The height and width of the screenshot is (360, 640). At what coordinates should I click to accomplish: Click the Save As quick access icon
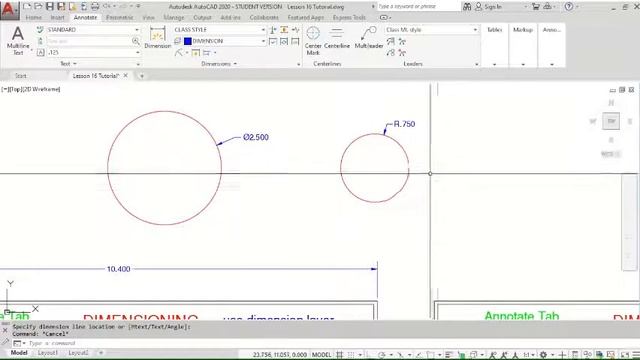[x=61, y=6]
